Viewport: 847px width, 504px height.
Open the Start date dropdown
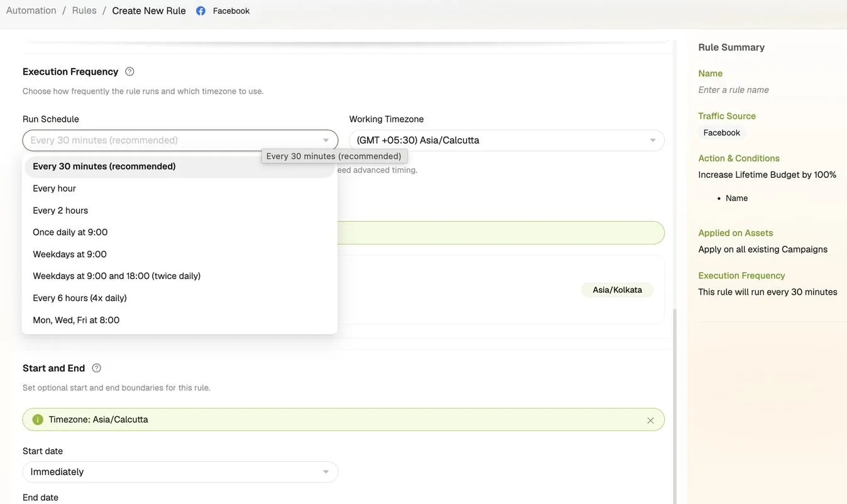[180, 472]
